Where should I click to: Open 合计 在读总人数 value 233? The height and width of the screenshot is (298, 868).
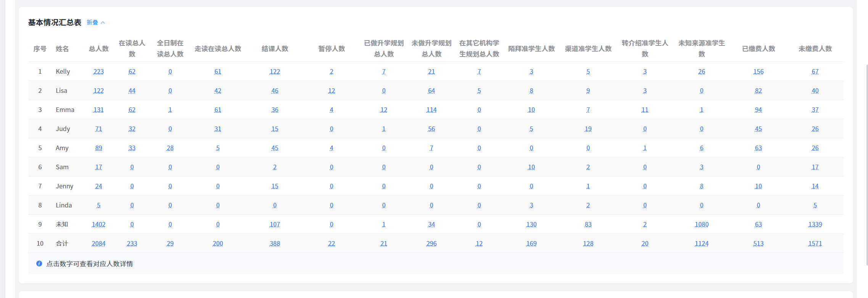tap(132, 243)
